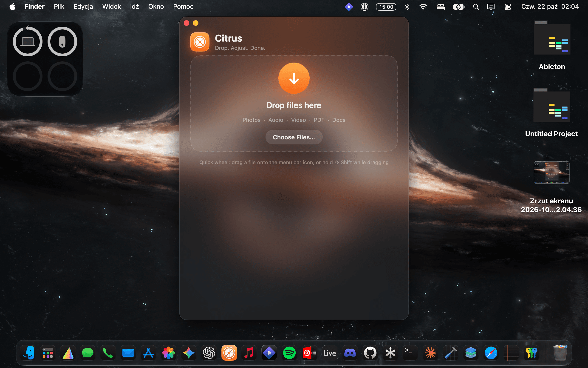Open Discord from the Dock
Viewport: 588px width, 368px height.
(350, 353)
